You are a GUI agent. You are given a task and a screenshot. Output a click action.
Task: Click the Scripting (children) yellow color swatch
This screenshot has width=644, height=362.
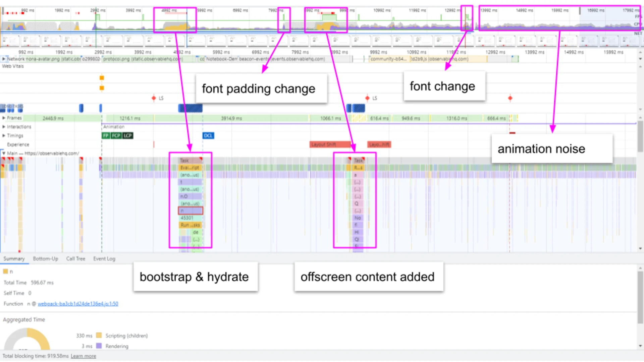(x=99, y=336)
